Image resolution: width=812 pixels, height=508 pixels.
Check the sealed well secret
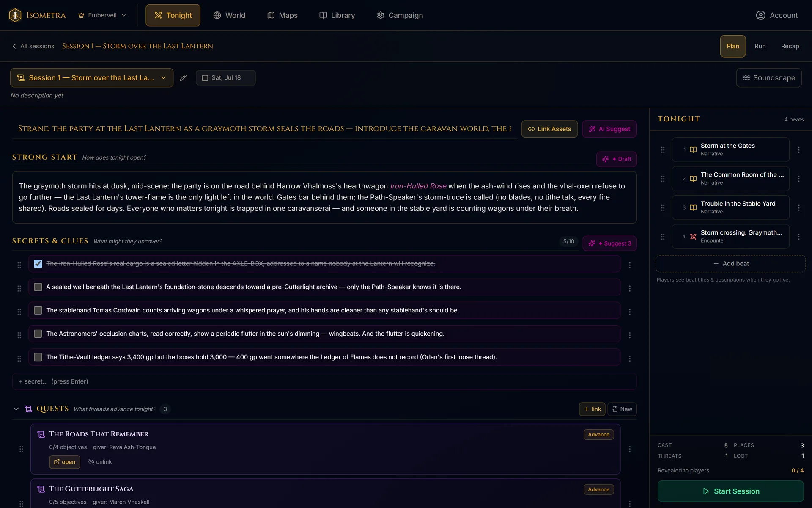[x=38, y=287]
